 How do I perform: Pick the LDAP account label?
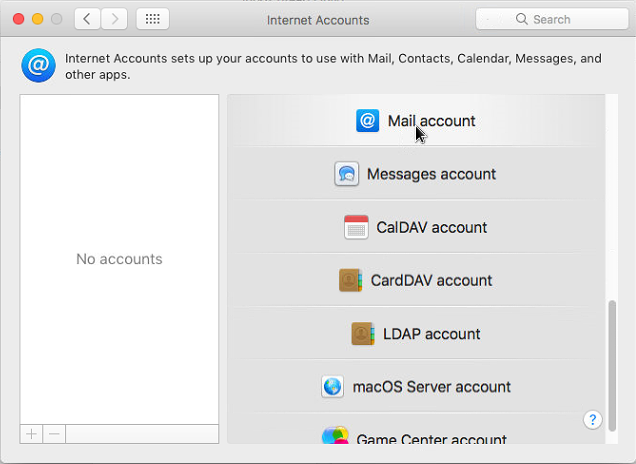(x=431, y=334)
